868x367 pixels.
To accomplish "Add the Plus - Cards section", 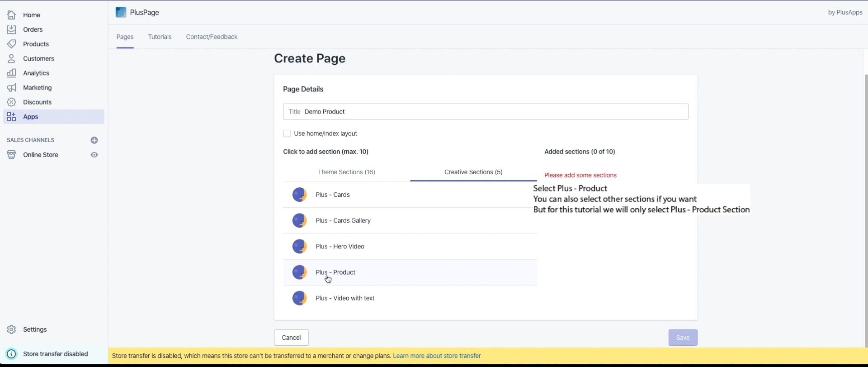I will tap(410, 195).
